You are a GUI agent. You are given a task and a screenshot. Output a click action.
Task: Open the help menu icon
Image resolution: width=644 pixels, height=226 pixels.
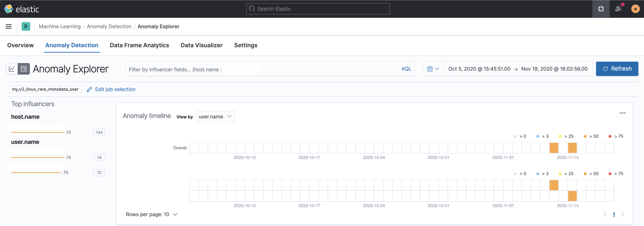coord(601,9)
